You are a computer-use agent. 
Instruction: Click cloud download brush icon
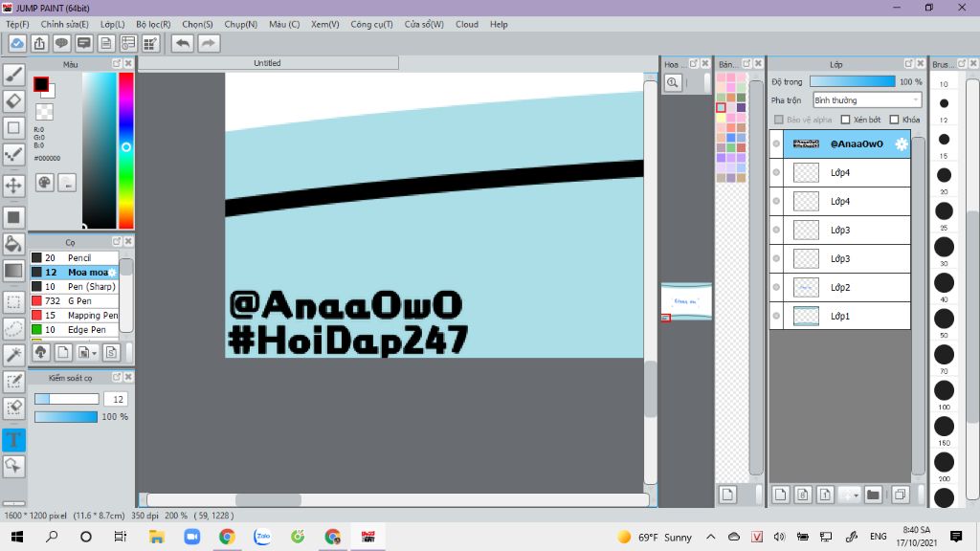(x=40, y=352)
